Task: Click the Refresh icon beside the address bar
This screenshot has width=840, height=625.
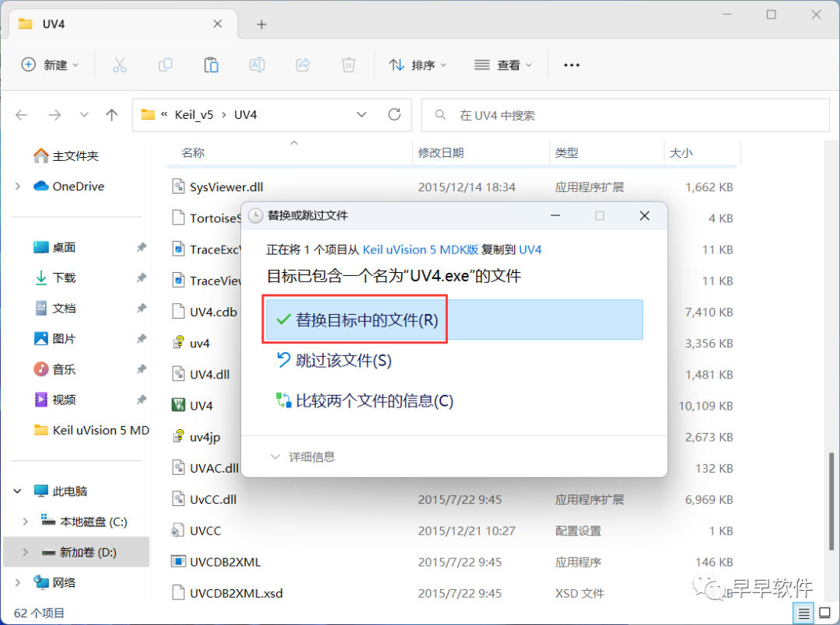Action: coord(393,114)
